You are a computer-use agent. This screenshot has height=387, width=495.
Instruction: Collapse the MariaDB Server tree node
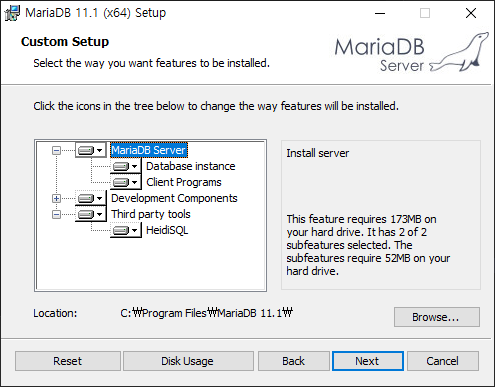(56, 150)
